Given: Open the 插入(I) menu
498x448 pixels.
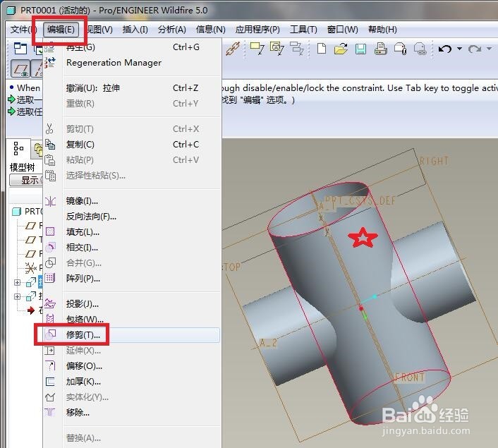Looking at the screenshot, I should (135, 30).
